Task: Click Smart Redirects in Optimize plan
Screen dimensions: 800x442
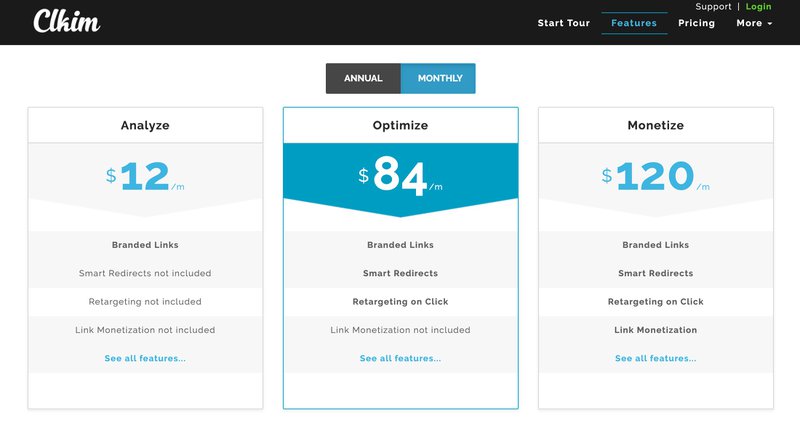Action: point(400,273)
